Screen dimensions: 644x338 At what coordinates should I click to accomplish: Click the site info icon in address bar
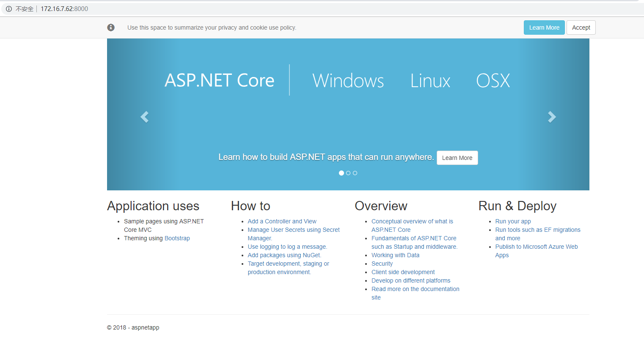[x=8, y=9]
